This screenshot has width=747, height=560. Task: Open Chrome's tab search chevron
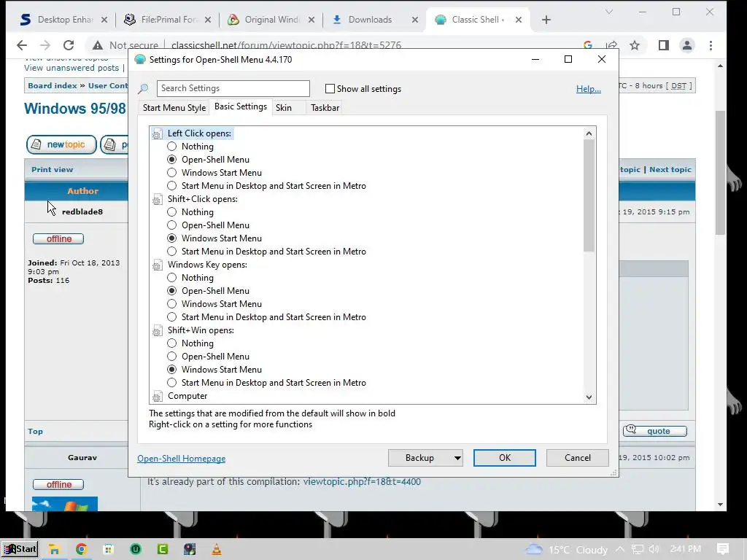[609, 12]
